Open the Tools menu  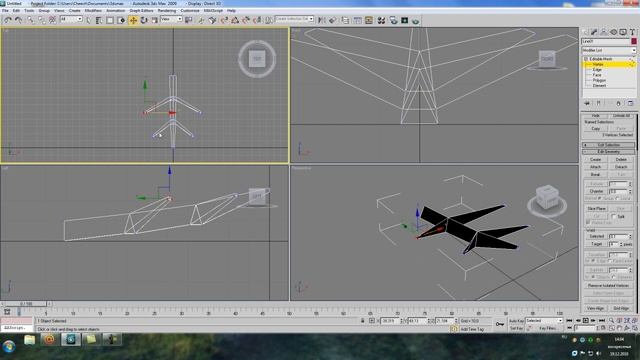(29, 10)
